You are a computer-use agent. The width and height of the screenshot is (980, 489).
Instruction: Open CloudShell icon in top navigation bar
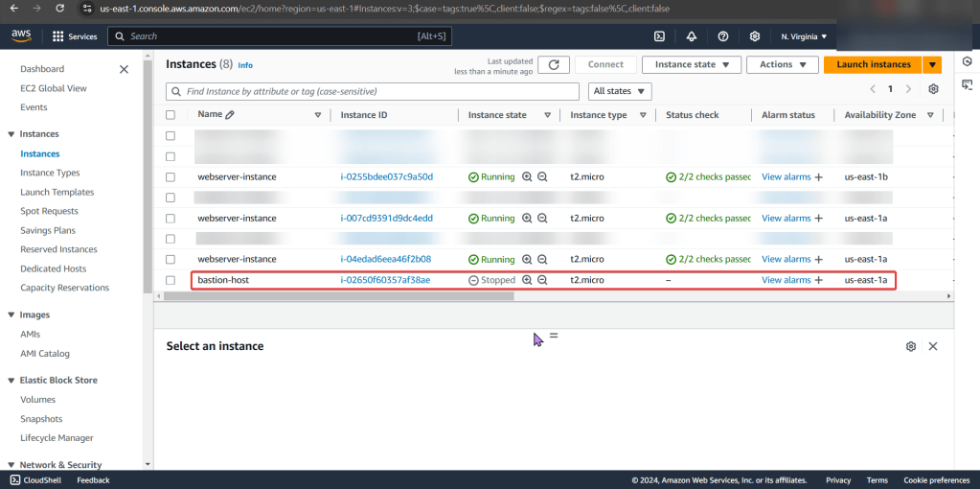[x=659, y=36]
